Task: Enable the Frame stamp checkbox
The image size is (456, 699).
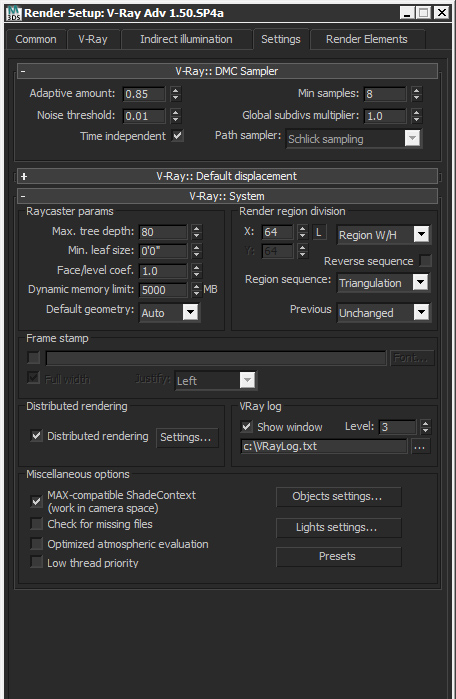Action: 34,358
